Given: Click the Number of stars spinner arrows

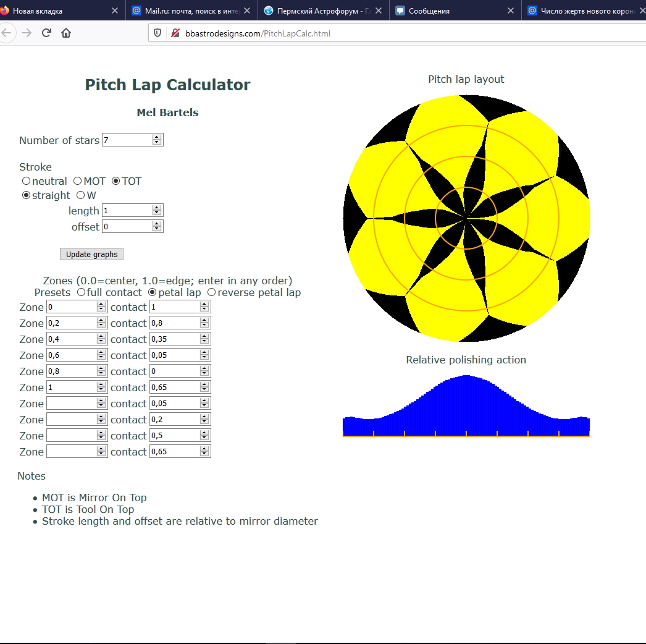Looking at the screenshot, I should (157, 140).
